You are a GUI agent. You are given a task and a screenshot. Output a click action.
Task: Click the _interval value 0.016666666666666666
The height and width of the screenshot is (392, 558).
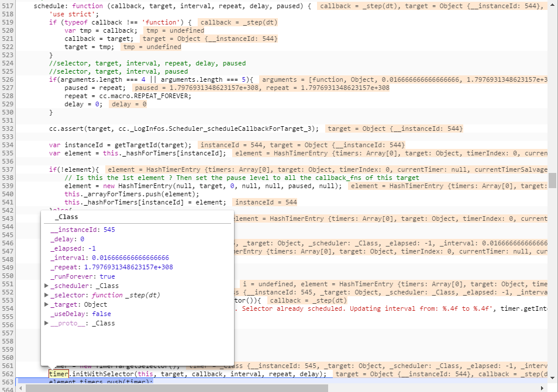(x=130, y=258)
